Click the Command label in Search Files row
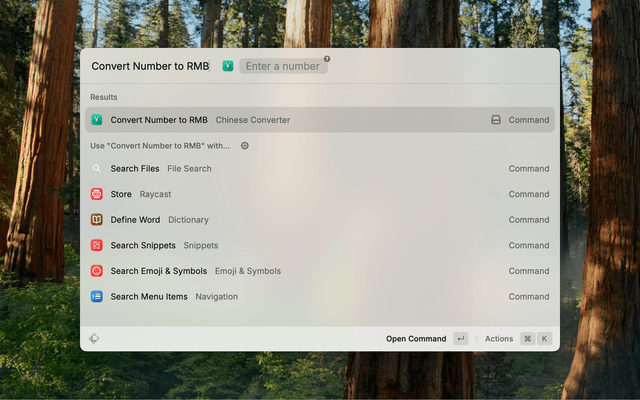Screen dimensions: 640x400 tap(529, 169)
